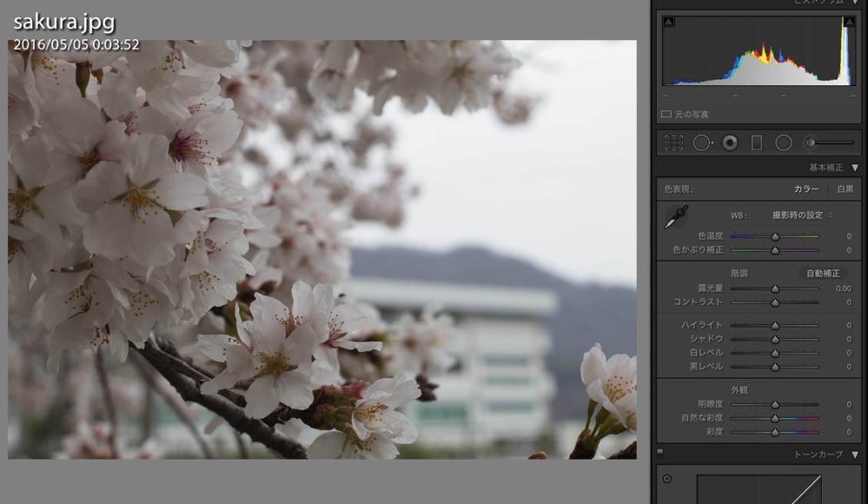
Task: Click the 彩度 value field
Action: [x=849, y=432]
